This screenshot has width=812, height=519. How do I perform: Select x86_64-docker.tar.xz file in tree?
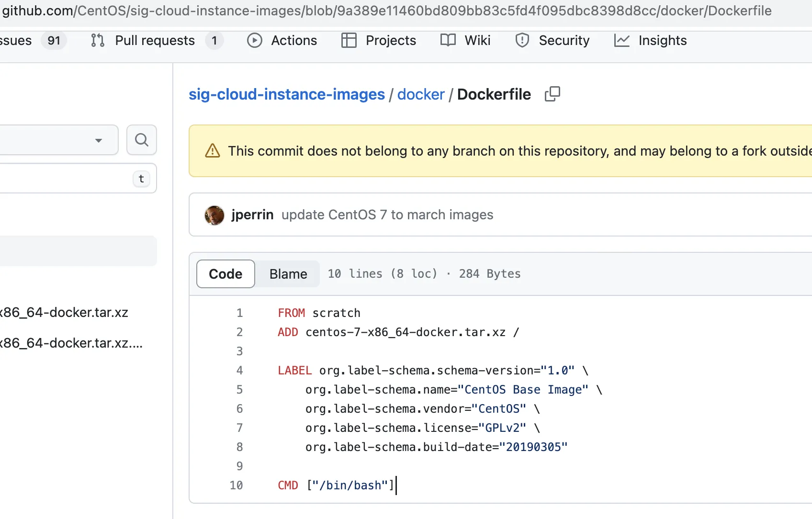click(64, 312)
